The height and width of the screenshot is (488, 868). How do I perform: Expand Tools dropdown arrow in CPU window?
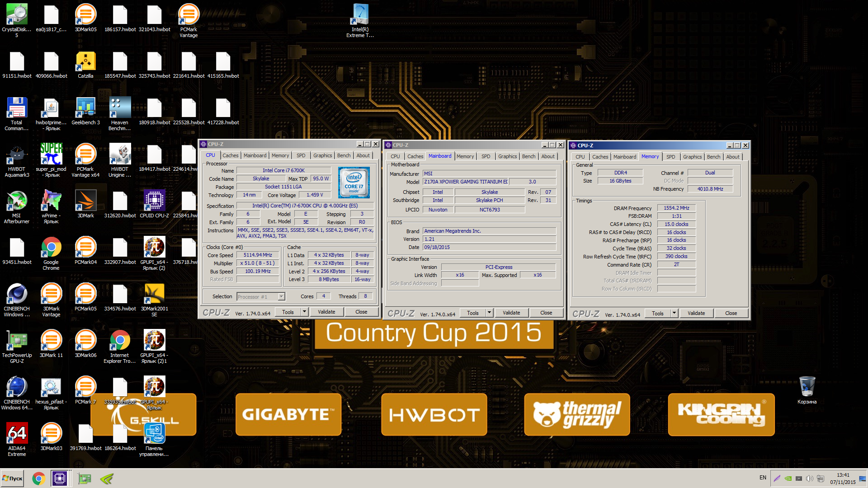click(304, 312)
